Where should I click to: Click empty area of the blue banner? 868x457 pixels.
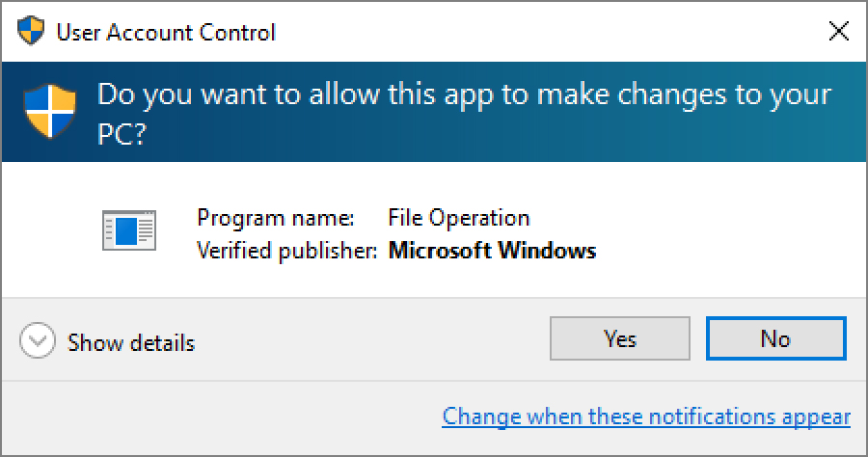[x=579, y=137]
